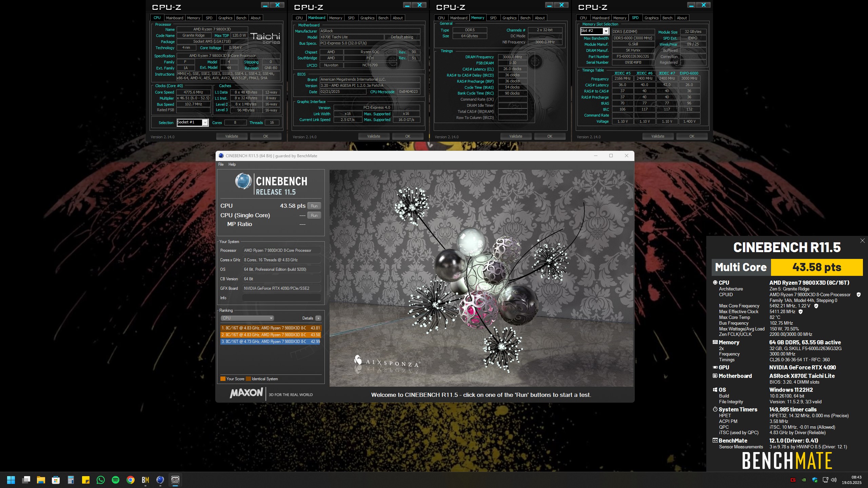Open the Bench tab in first CPU-Z window
Image resolution: width=868 pixels, height=488 pixels.
[241, 18]
